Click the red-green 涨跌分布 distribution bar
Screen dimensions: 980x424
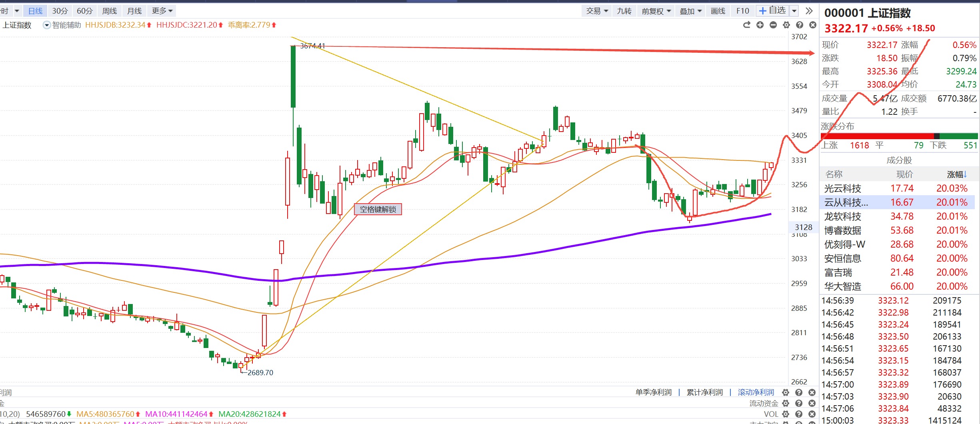(899, 136)
